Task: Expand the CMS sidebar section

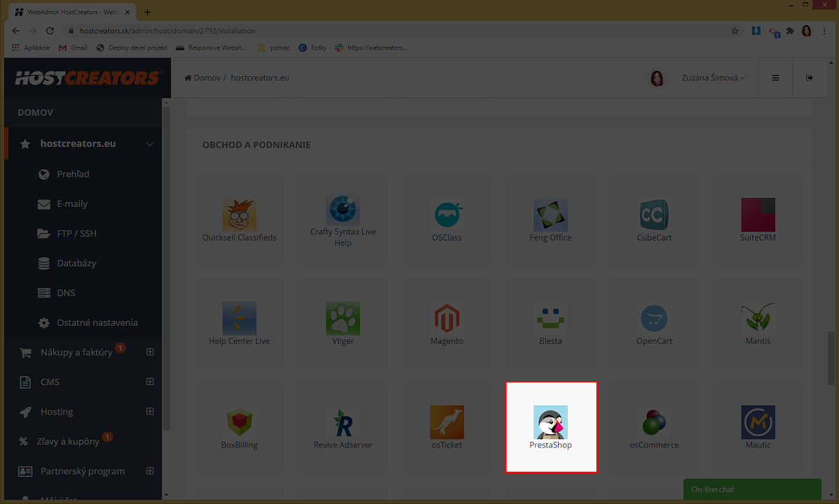Action: 150,382
